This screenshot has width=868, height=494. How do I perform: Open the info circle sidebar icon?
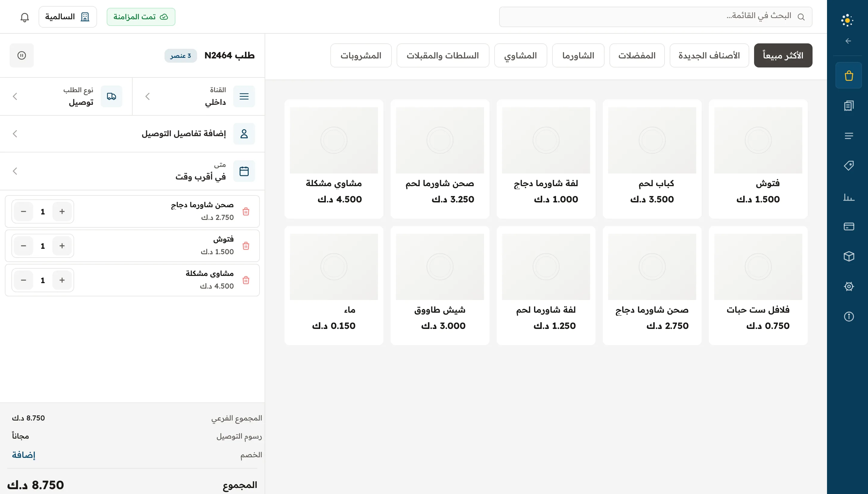(848, 317)
